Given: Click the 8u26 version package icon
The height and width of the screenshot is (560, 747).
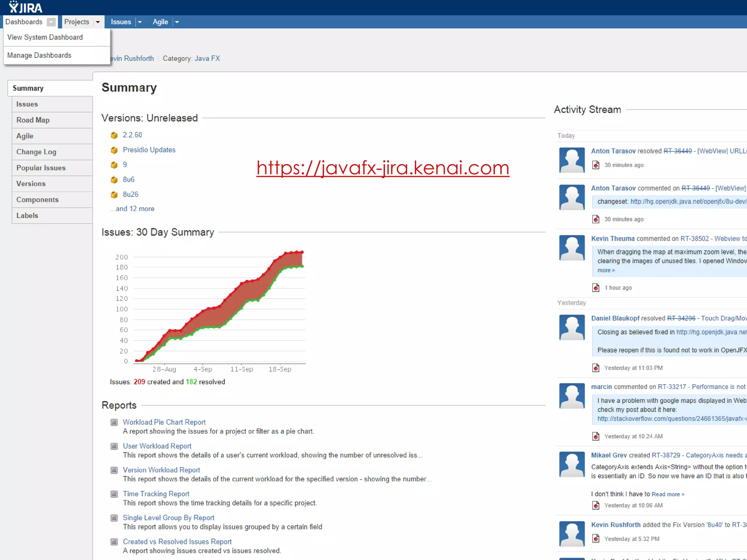Looking at the screenshot, I should (114, 195).
